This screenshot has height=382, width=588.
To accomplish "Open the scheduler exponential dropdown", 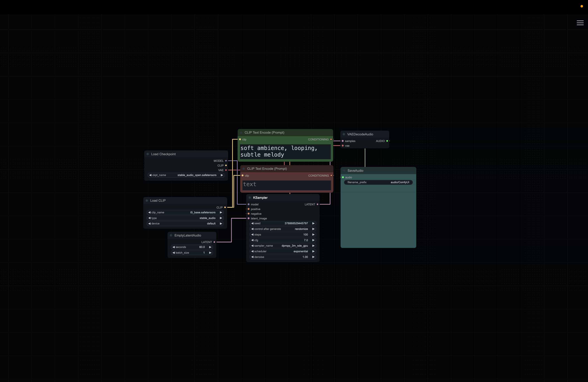I will click(x=283, y=251).
